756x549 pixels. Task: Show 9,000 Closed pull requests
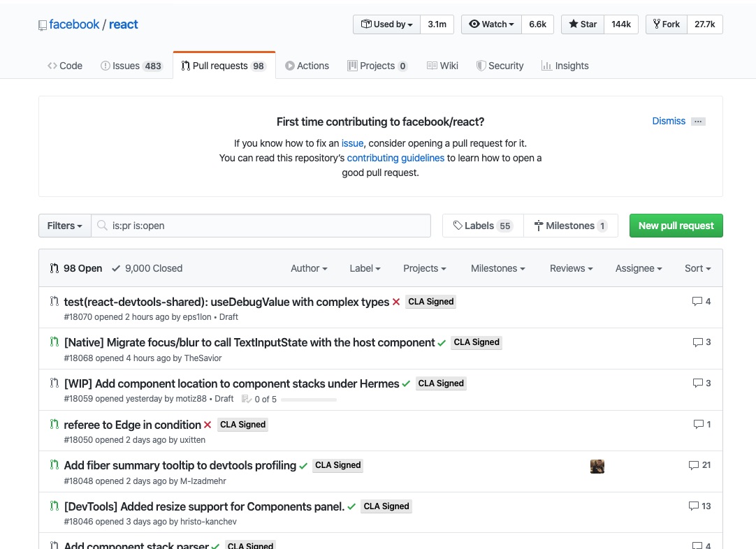pyautogui.click(x=147, y=268)
